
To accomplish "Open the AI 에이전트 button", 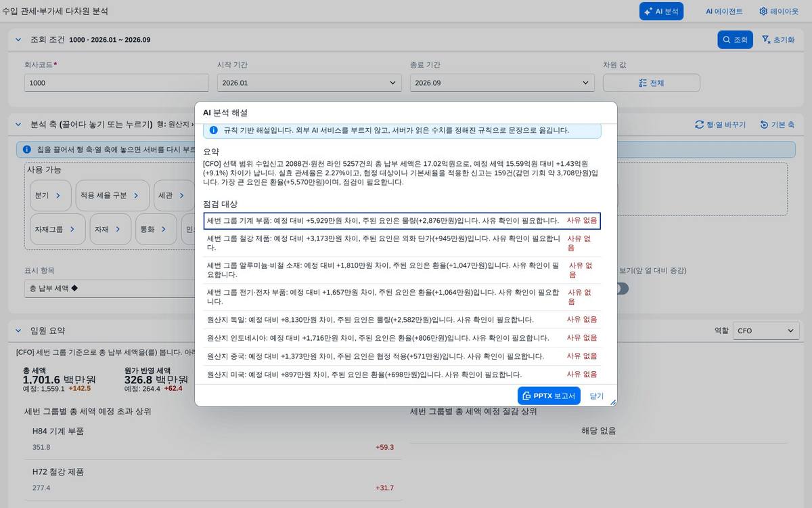I will pyautogui.click(x=724, y=11).
